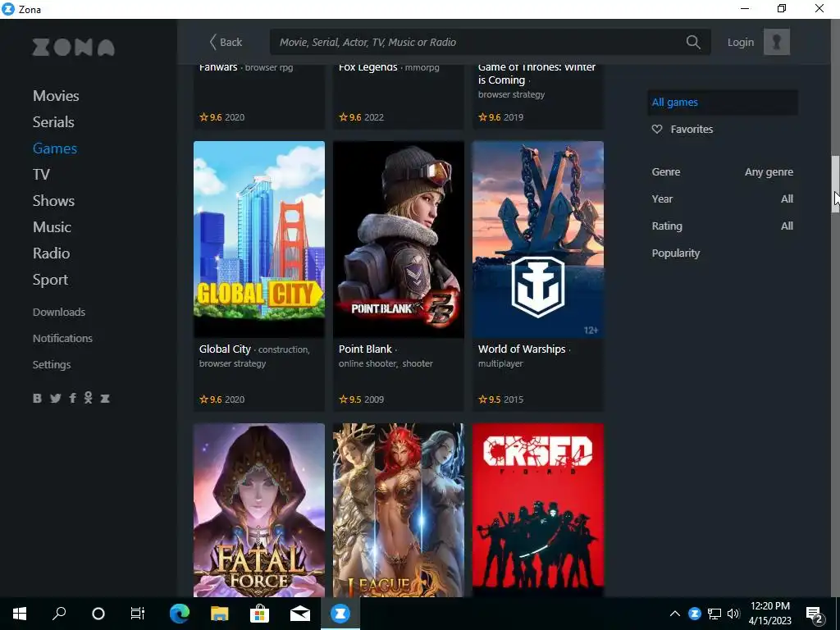Open Settings in the sidebar
Screen dimensions: 840x630
[52, 364]
